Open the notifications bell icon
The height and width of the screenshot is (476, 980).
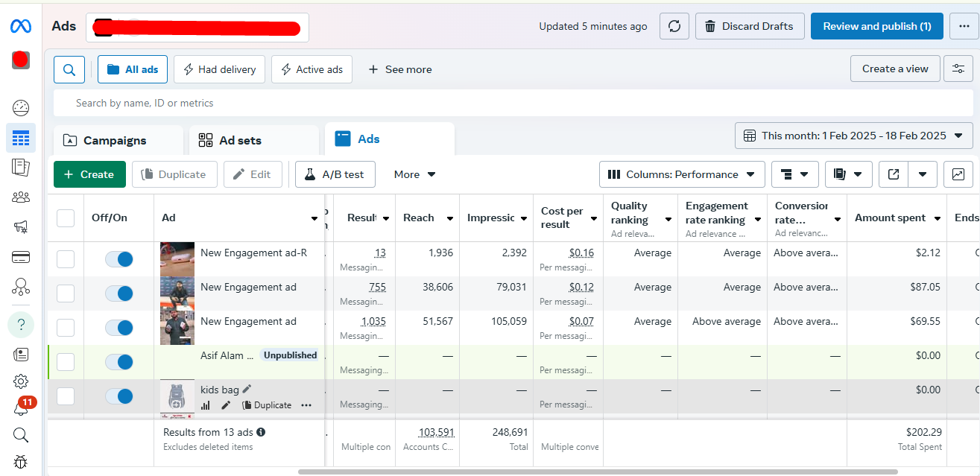(x=20, y=409)
